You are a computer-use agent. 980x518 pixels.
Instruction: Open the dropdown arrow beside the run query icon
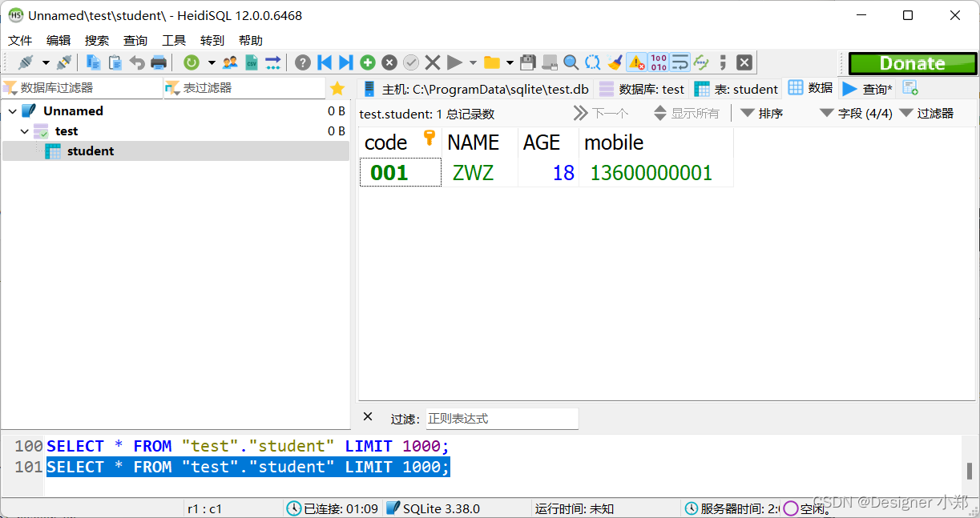pyautogui.click(x=473, y=62)
